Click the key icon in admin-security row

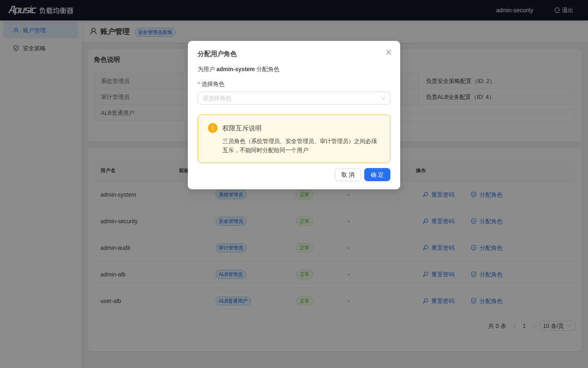tap(425, 221)
